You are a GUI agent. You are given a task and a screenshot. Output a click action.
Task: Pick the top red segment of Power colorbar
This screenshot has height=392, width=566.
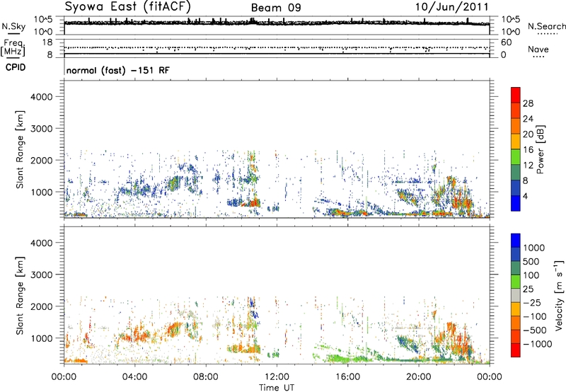pos(516,95)
